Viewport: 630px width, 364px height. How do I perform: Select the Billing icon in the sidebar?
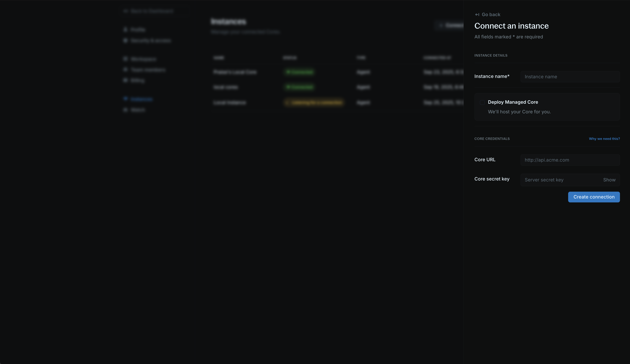[x=126, y=80]
